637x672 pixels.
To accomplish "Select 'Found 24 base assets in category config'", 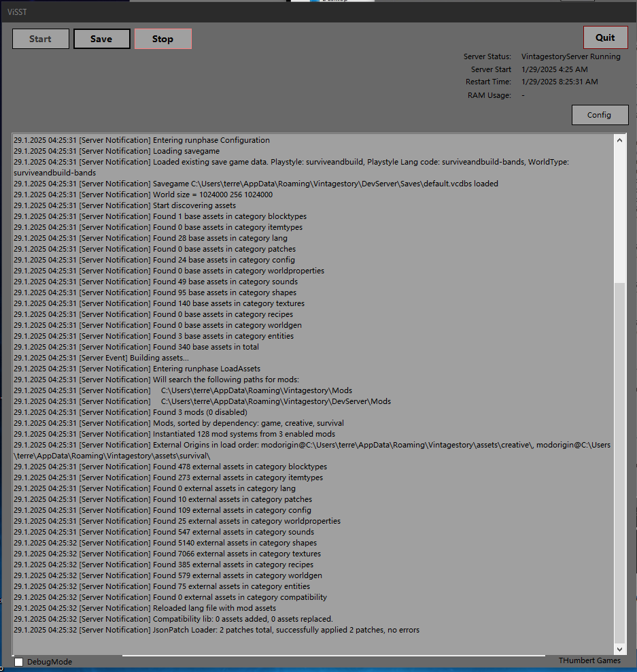I will [x=154, y=260].
